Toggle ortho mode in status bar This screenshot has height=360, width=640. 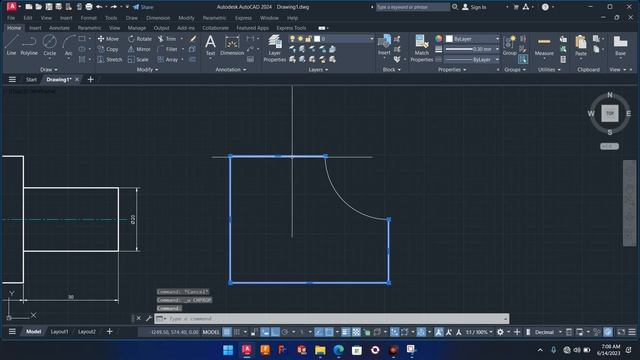pyautogui.click(x=276, y=332)
